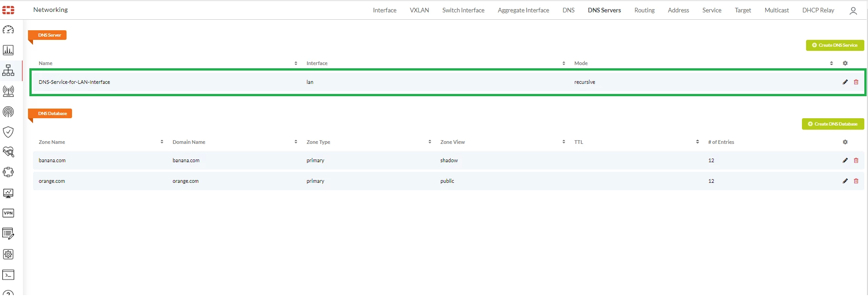Switch to the DHCP Relay tab

818,10
